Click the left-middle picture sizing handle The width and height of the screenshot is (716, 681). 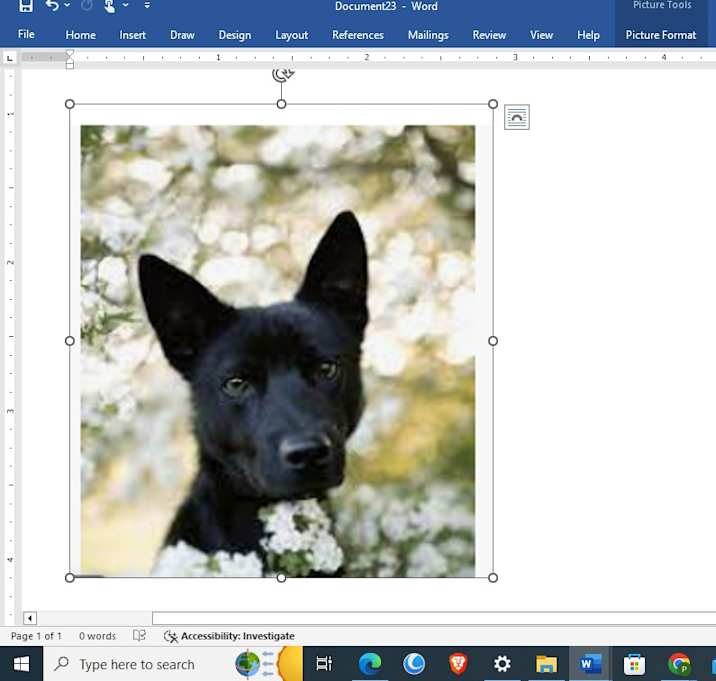click(70, 341)
